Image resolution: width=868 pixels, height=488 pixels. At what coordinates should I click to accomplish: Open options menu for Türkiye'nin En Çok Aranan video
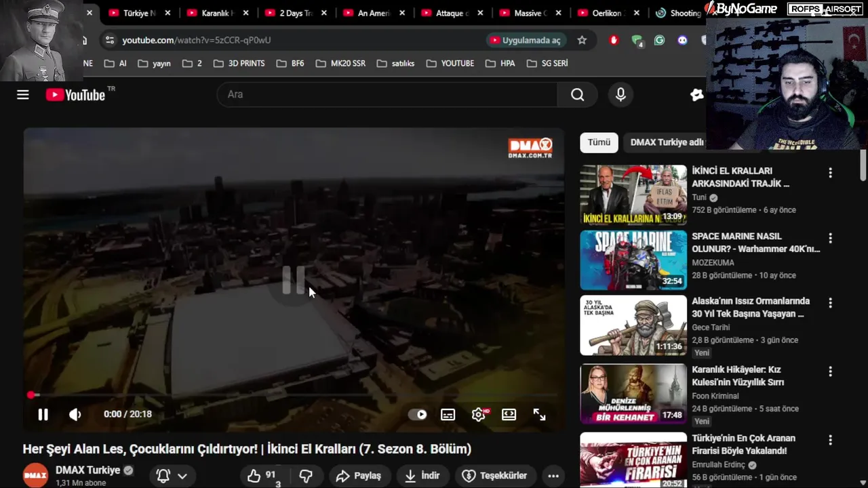click(x=830, y=440)
